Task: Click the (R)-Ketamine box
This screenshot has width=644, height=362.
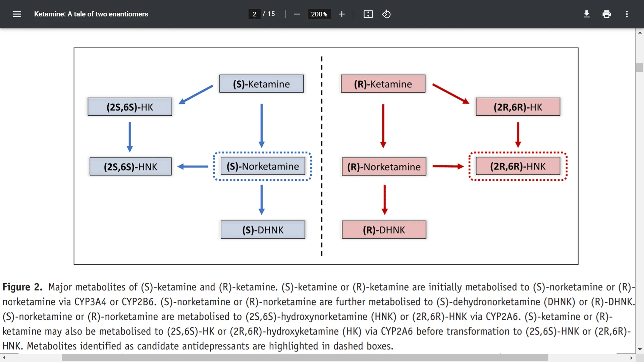Action: coord(383,84)
